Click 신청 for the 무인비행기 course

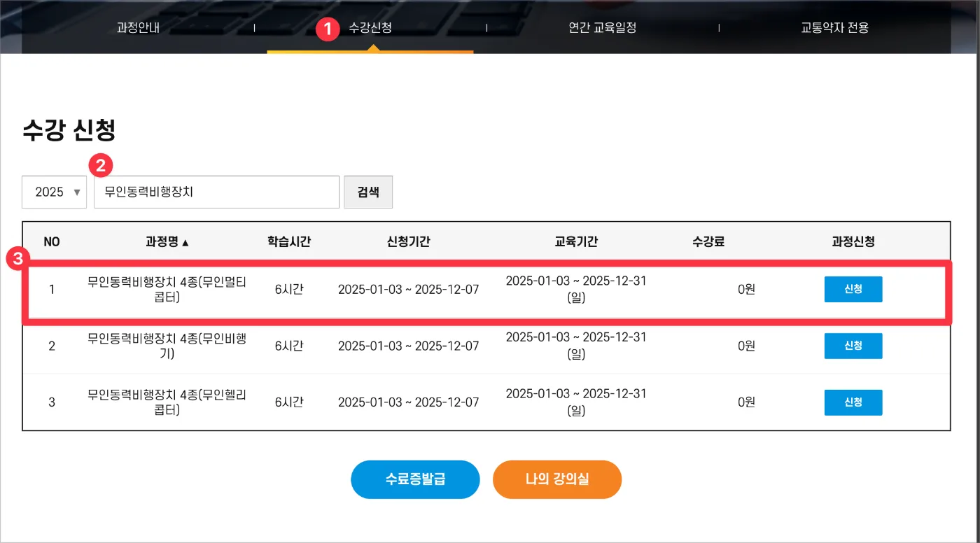pos(853,346)
